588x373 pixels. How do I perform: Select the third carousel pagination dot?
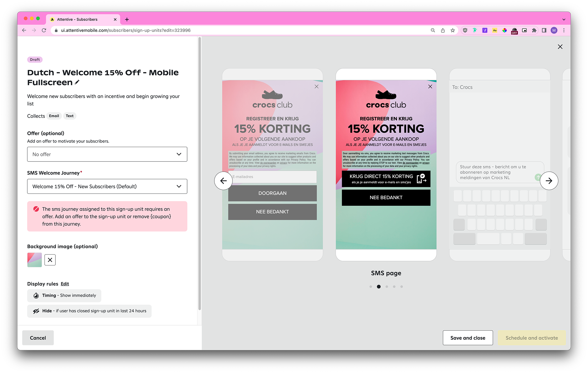tap(387, 287)
